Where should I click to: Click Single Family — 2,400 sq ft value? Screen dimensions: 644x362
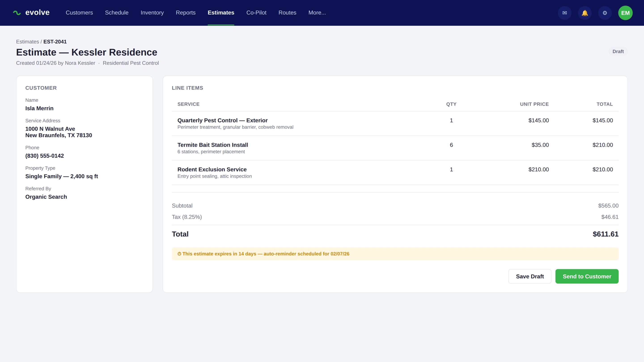[62, 176]
